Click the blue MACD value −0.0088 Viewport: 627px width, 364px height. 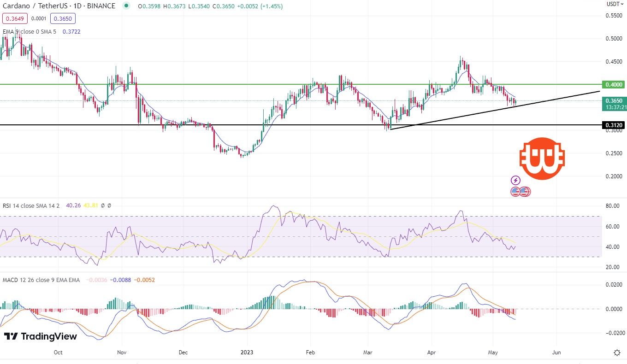(121, 280)
